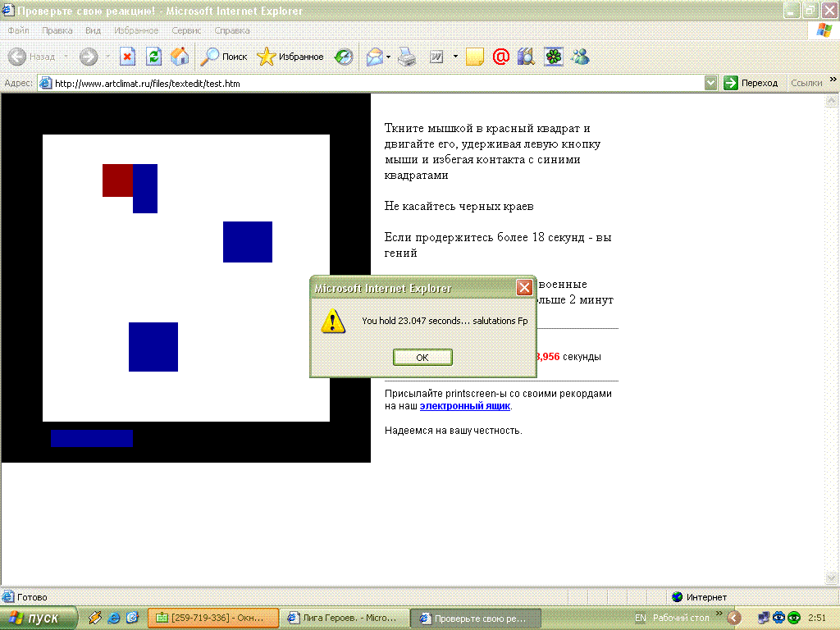840x630 pixels.
Task: Click the first quick launch pen icon
Action: pos(95,618)
